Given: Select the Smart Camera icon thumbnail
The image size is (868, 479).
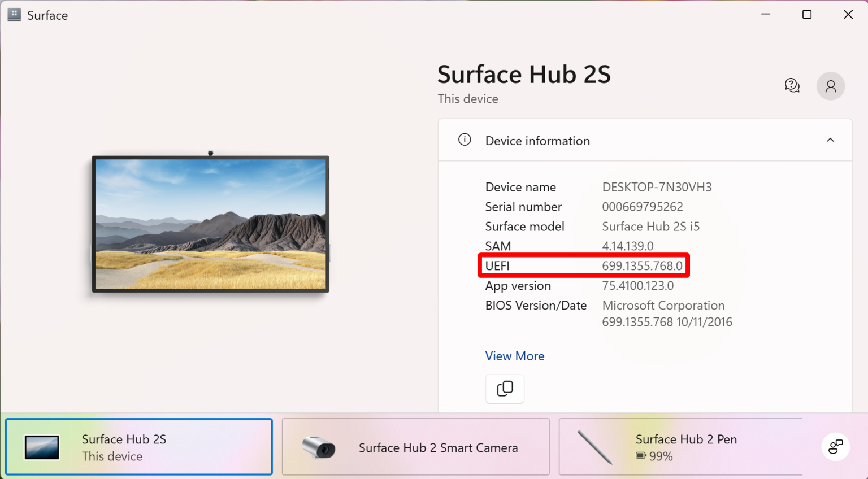Looking at the screenshot, I should 319,447.
